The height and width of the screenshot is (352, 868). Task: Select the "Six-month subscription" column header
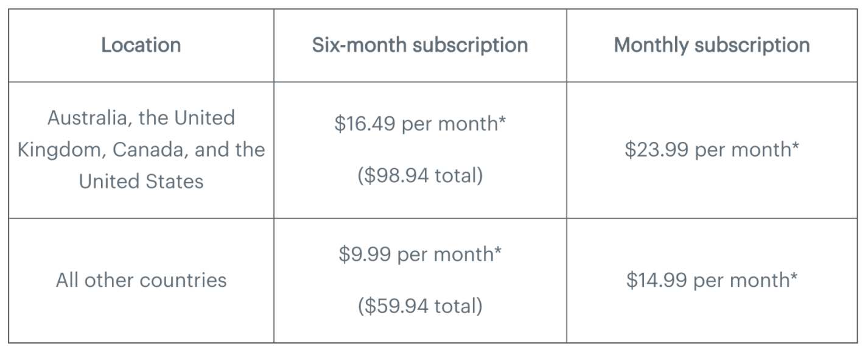(x=420, y=45)
